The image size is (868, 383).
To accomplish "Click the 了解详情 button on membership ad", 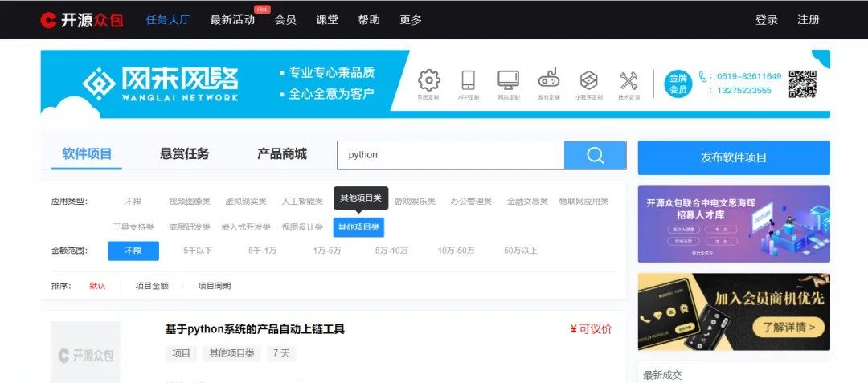I will coord(789,327).
